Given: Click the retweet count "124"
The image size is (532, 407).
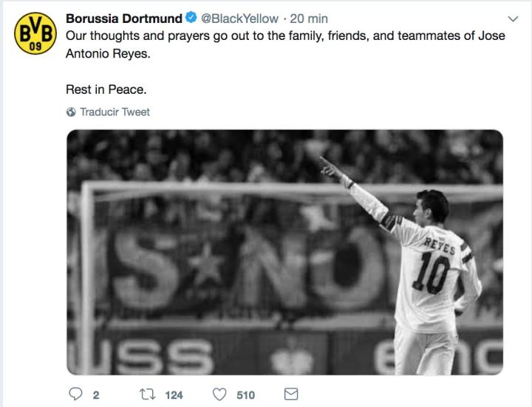Looking at the screenshot, I should [x=174, y=395].
